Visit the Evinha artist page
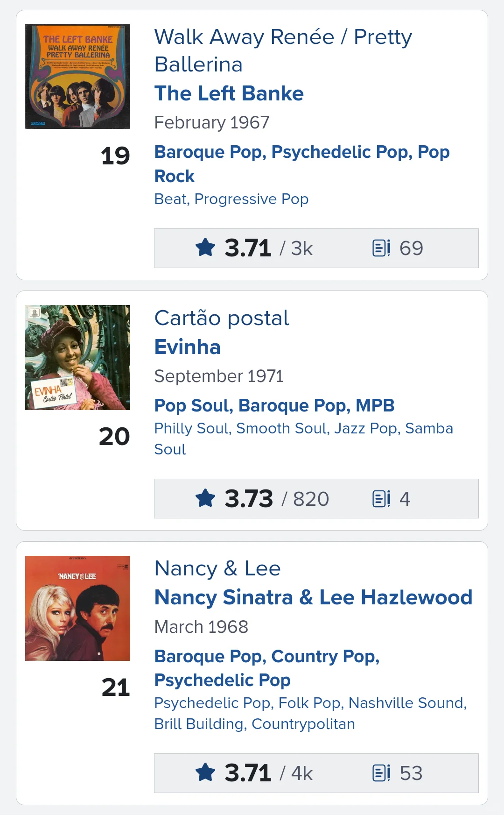The width and height of the screenshot is (504, 815). tap(187, 347)
